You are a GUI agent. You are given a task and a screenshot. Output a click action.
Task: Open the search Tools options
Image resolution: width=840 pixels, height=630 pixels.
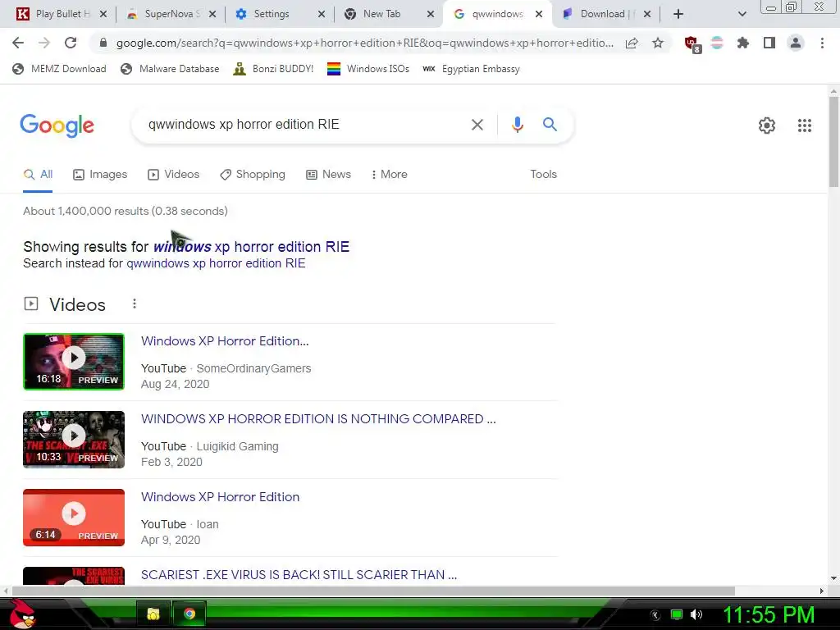[543, 175]
